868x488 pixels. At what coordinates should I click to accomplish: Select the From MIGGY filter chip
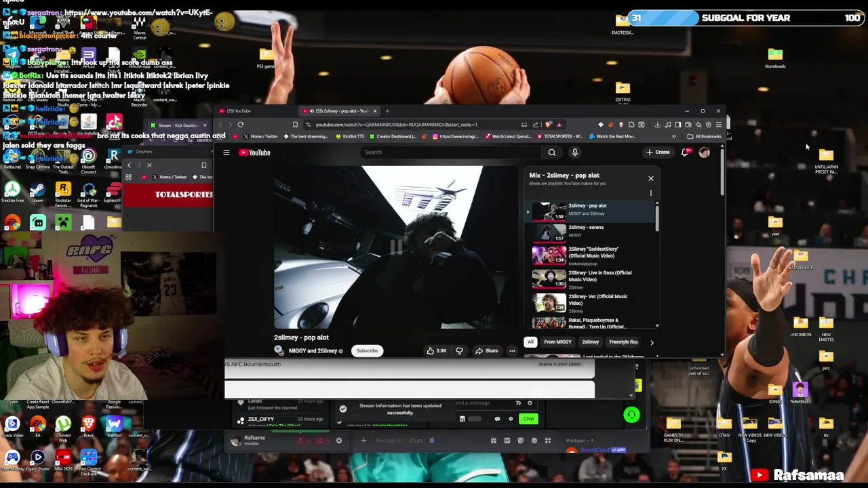[x=557, y=342]
